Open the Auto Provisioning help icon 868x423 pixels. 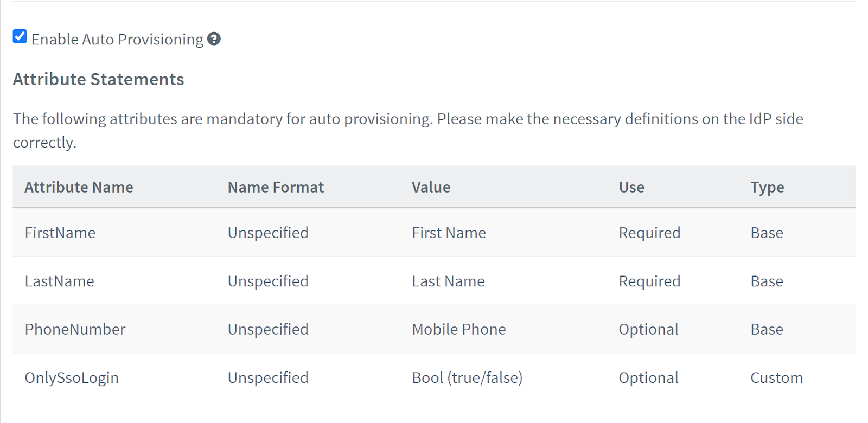pos(214,39)
